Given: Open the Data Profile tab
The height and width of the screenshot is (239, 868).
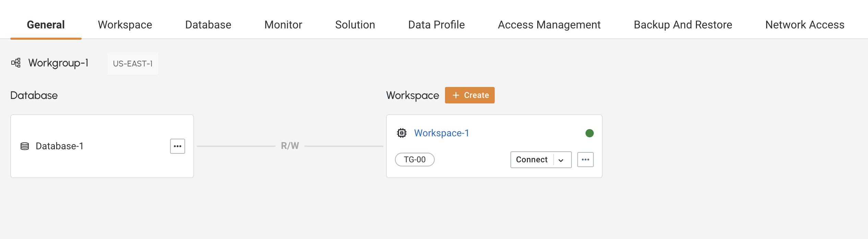Looking at the screenshot, I should (436, 25).
